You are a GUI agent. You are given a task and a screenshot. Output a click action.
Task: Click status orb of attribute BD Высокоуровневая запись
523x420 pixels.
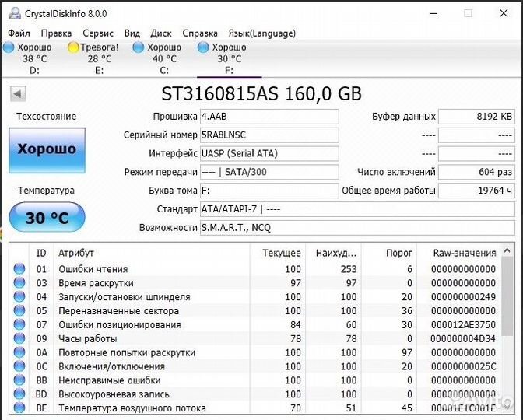[x=19, y=394]
